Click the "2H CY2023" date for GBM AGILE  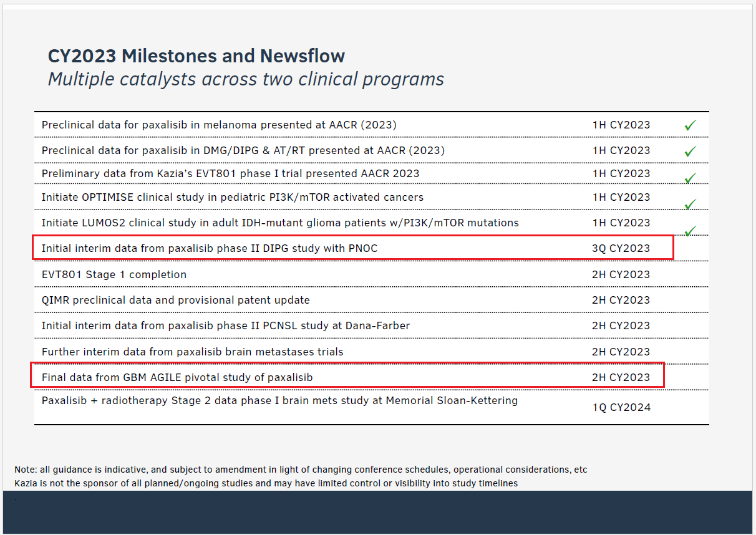(x=621, y=377)
